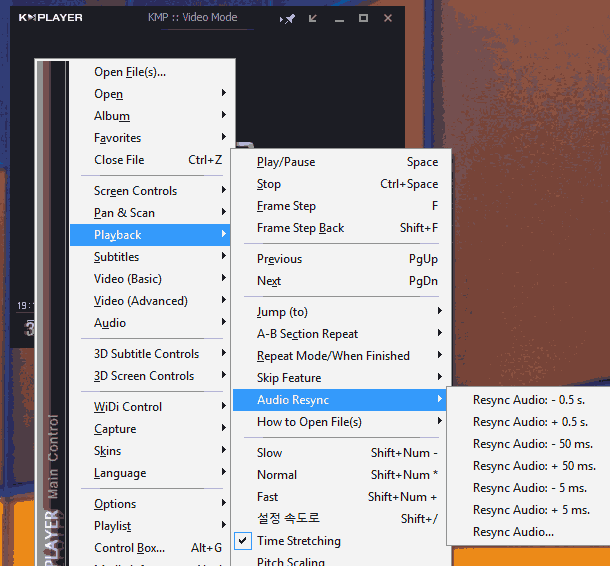Image resolution: width=610 pixels, height=566 pixels.
Task: Maximize the KMPlayer window
Action: click(x=363, y=18)
